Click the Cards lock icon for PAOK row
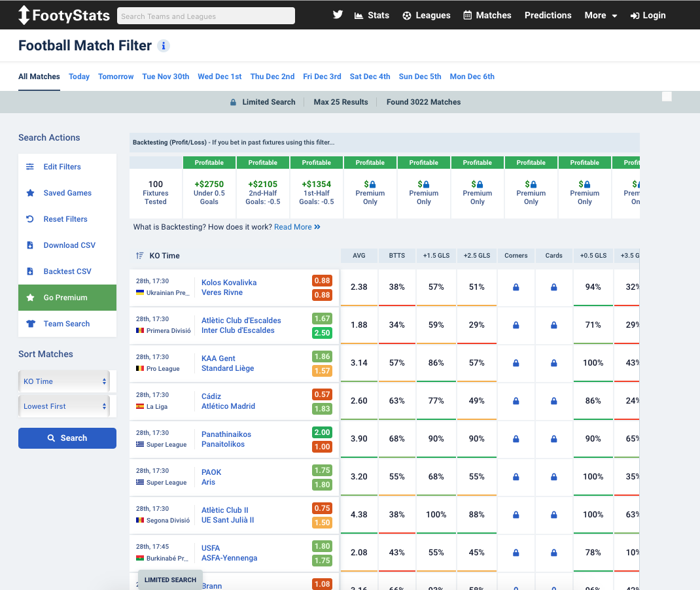Image resolution: width=700 pixels, height=590 pixels. [553, 477]
